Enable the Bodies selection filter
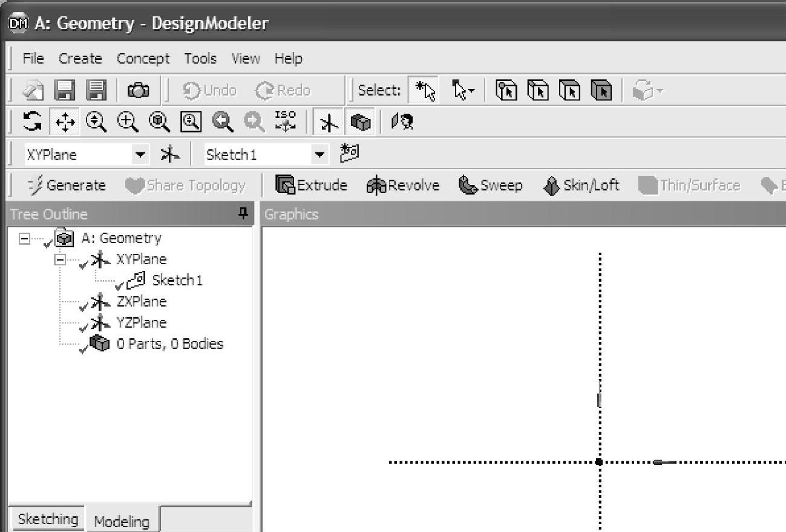Image resolution: width=786 pixels, height=532 pixels. click(600, 91)
